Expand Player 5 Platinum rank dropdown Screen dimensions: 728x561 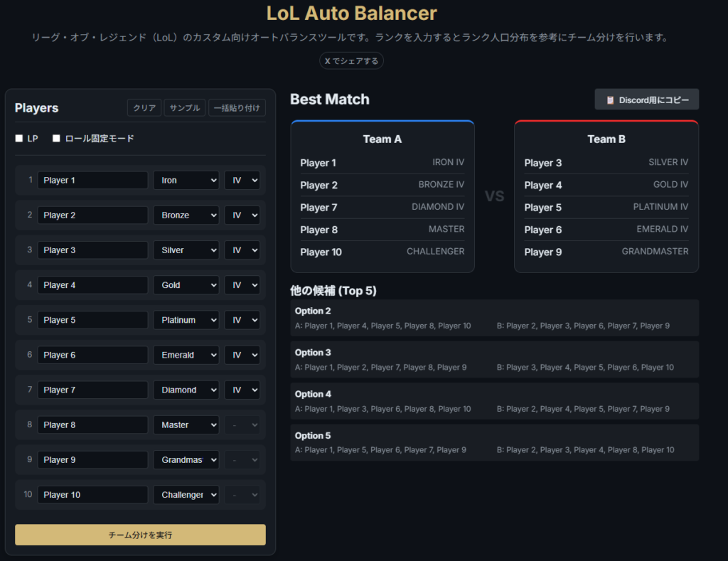click(x=186, y=320)
